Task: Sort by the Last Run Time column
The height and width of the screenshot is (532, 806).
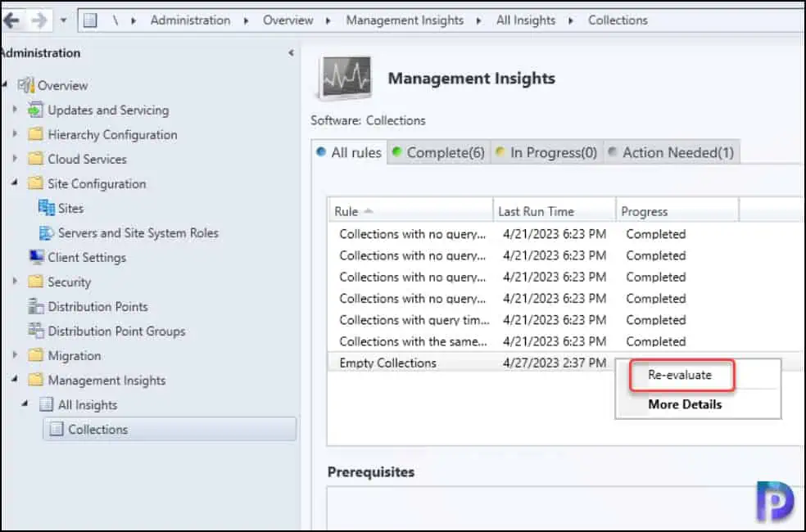Action: (555, 211)
